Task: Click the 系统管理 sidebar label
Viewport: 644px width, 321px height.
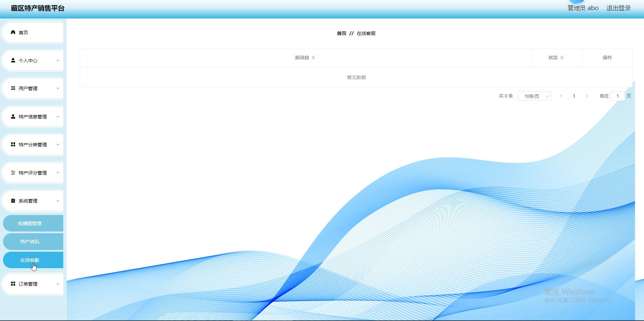Action: (x=28, y=201)
